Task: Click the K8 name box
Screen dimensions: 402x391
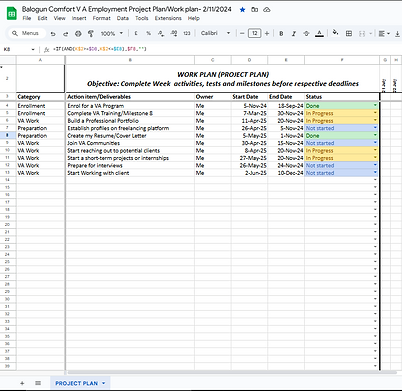Action: tap(17, 49)
